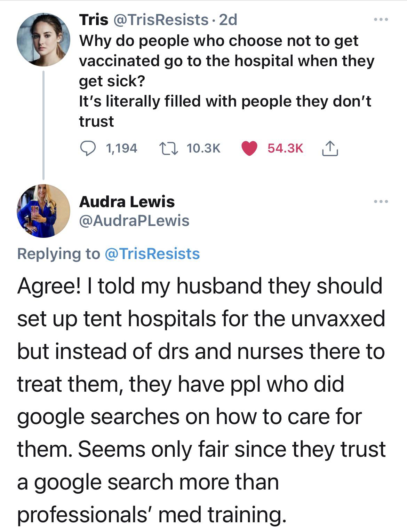Tap the 54.3K likes count
Screen dimensions: 407x532
(285, 148)
